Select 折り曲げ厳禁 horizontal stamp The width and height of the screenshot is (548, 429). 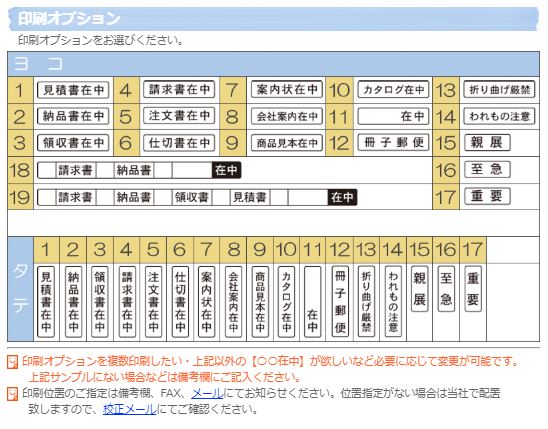click(x=499, y=90)
